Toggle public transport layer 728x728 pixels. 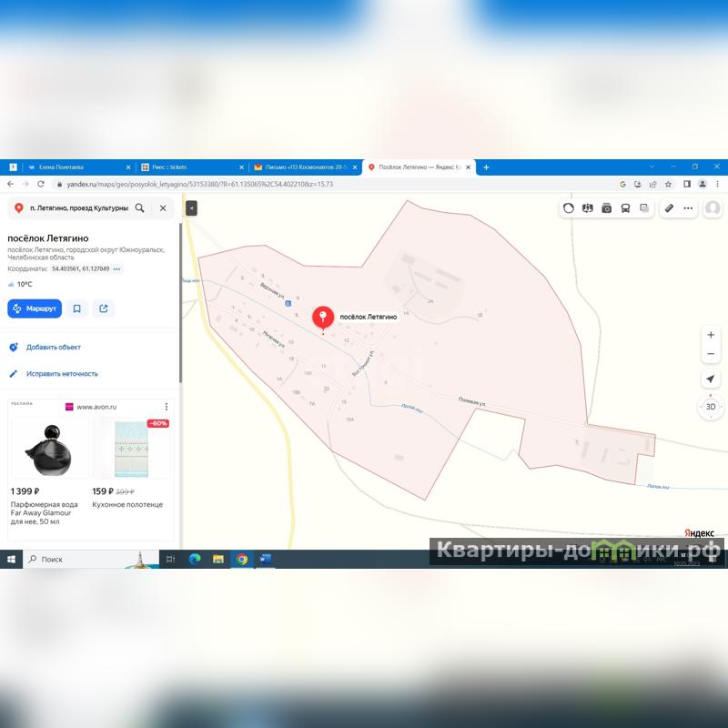625,208
